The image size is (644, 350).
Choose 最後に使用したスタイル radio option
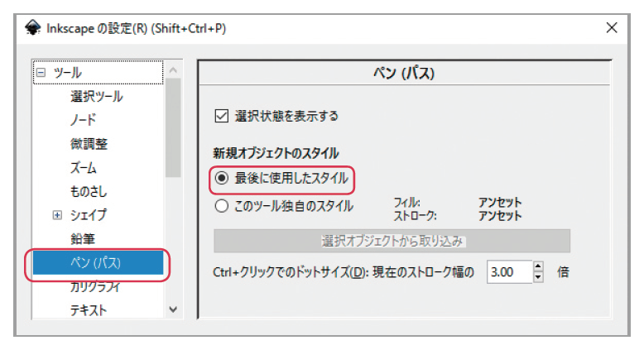(x=222, y=178)
